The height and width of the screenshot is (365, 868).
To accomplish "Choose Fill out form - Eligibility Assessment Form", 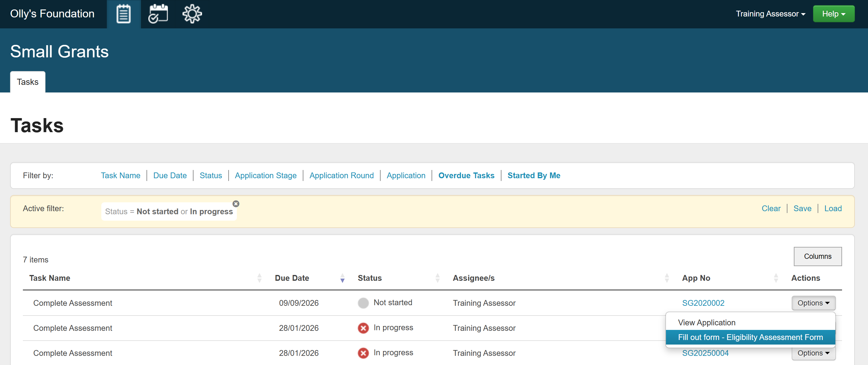I will pos(750,337).
